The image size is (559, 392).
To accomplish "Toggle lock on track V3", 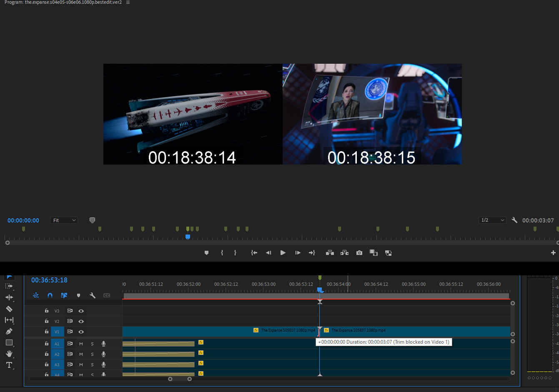I will (x=47, y=311).
